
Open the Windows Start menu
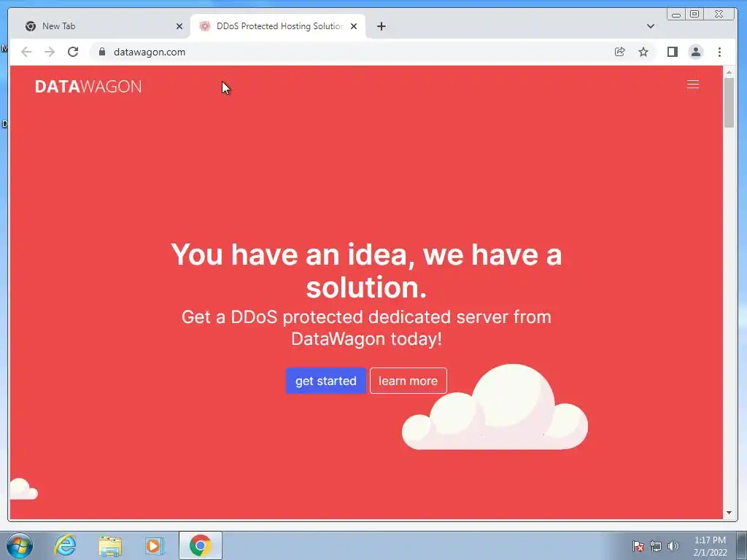20,545
